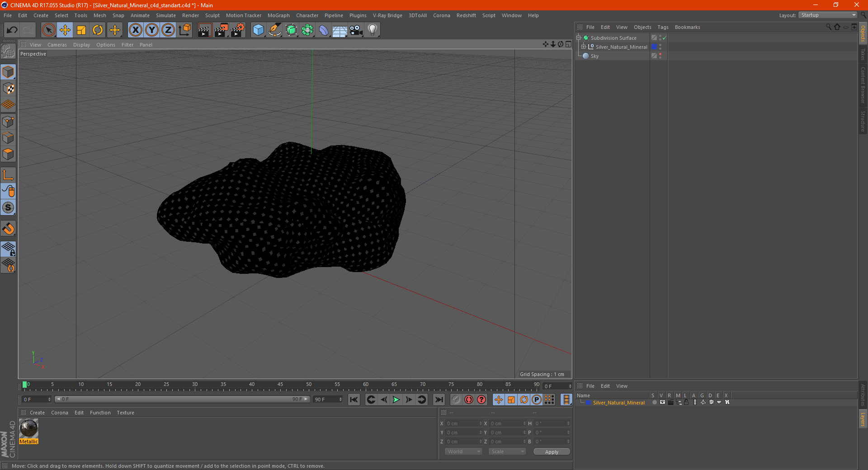Add a Camera object
868x470 pixels.
point(356,30)
